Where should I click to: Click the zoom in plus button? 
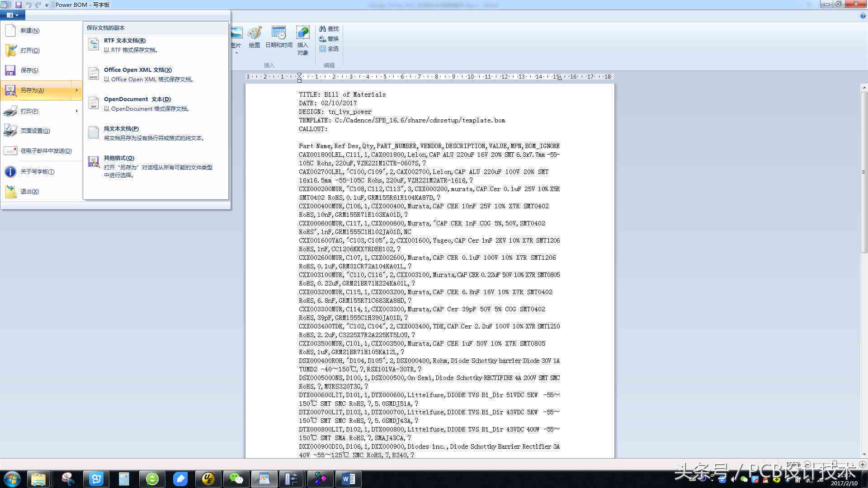(x=863, y=465)
